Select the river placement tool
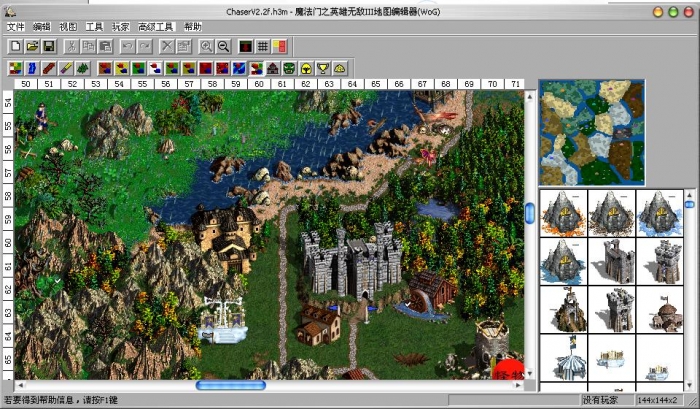This screenshot has height=409, width=700. point(32,68)
